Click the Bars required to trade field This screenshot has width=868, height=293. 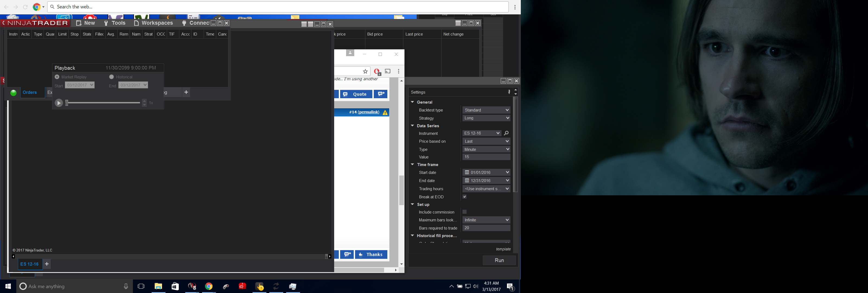point(486,228)
